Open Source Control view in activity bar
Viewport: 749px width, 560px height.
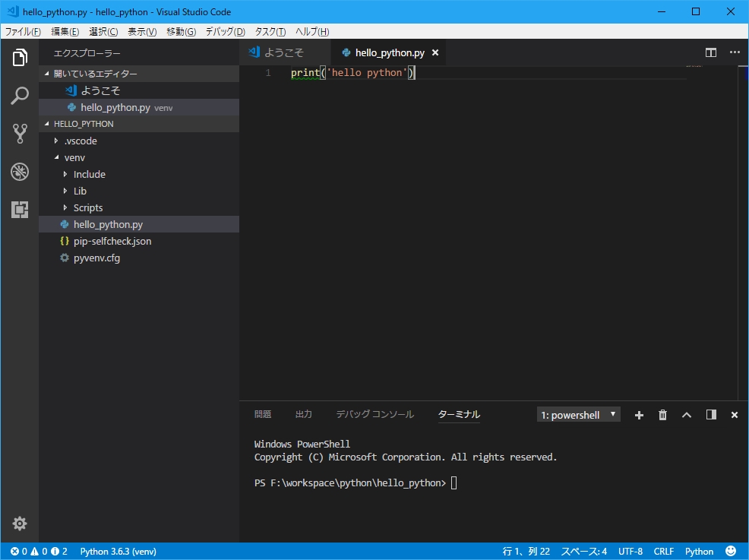pos(20,133)
